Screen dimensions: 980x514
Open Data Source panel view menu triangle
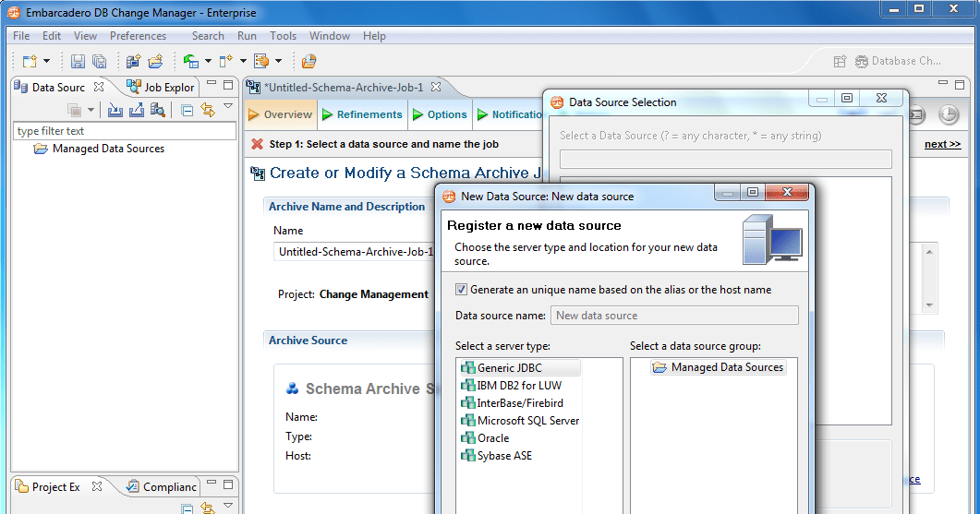click(228, 106)
